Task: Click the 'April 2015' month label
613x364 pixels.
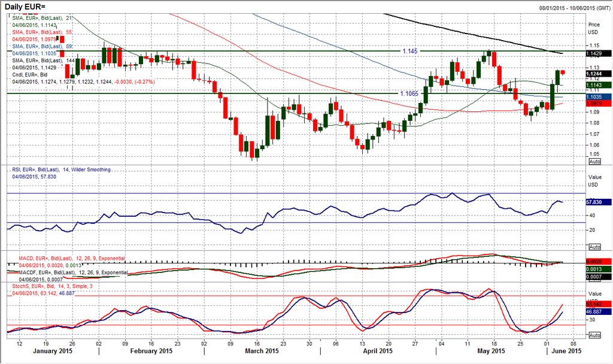Action: pyautogui.click(x=378, y=351)
